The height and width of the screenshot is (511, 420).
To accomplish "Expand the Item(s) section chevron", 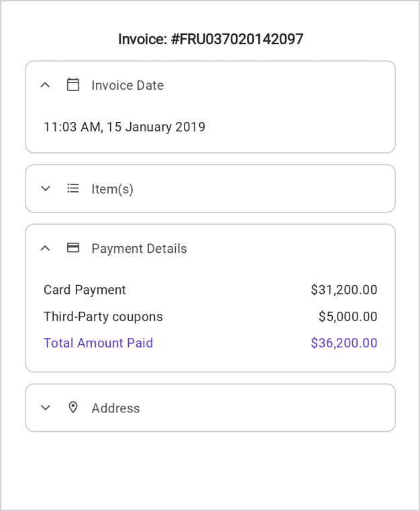I will 46,188.
